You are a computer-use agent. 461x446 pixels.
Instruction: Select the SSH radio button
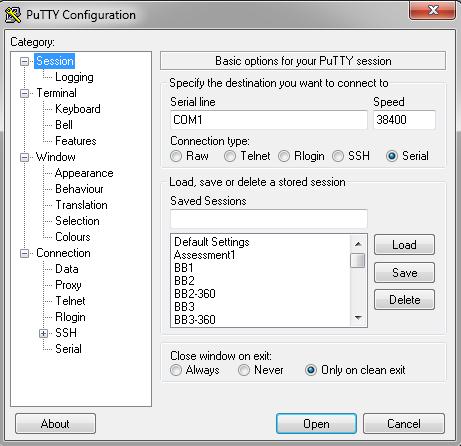pyautogui.click(x=338, y=156)
